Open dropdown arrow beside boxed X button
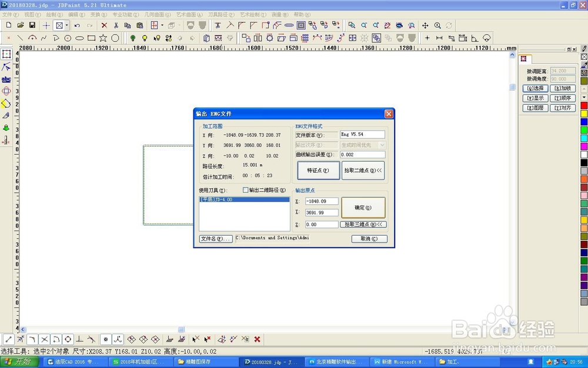 click(x=67, y=25)
